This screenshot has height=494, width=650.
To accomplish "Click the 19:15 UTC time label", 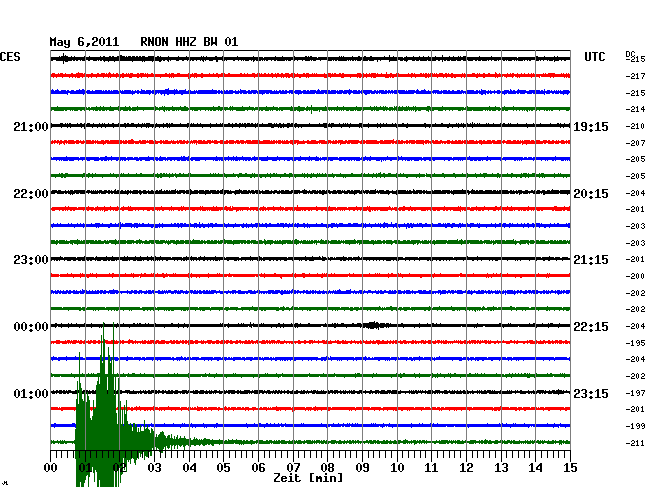I will pyautogui.click(x=591, y=127).
